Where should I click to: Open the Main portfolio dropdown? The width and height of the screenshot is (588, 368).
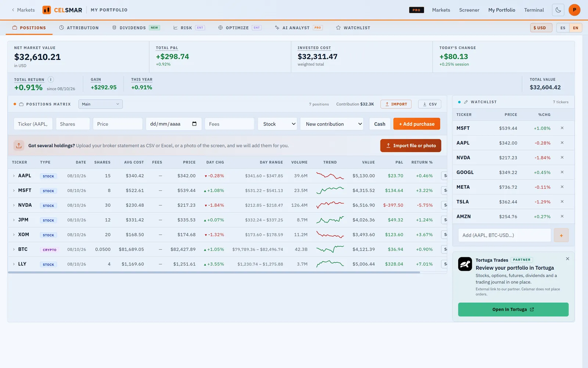coord(100,104)
